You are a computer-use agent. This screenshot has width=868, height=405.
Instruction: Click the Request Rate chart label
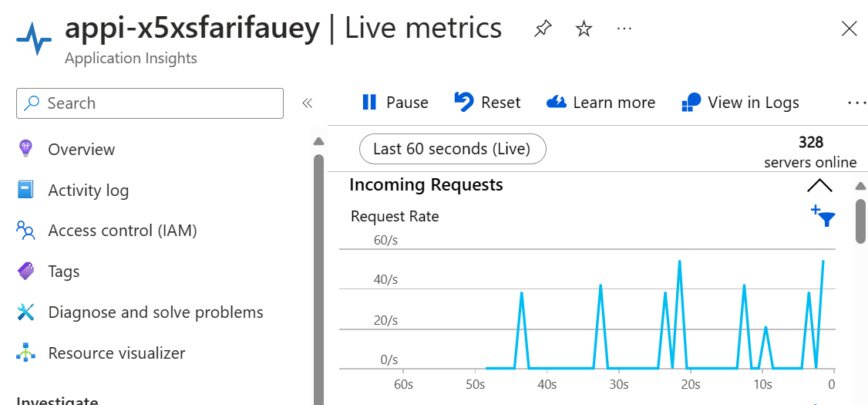pos(395,217)
